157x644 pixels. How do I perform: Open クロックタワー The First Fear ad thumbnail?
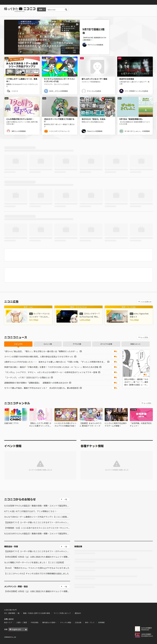(67, 316)
